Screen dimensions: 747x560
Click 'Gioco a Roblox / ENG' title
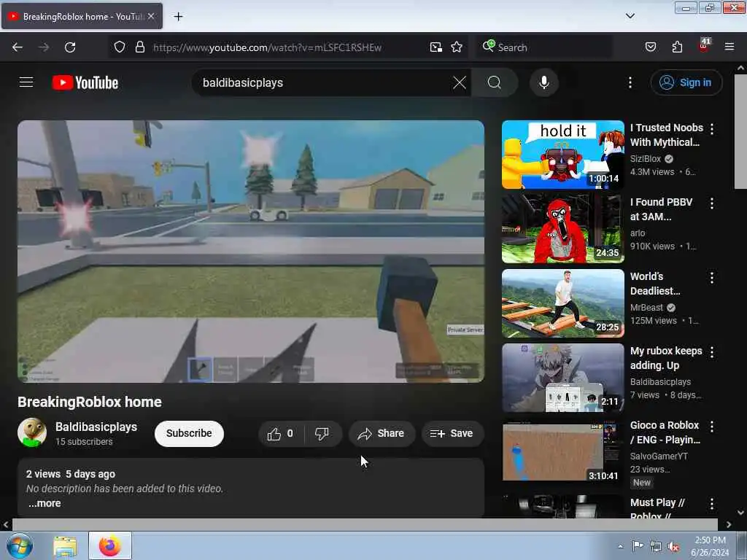coord(665,432)
